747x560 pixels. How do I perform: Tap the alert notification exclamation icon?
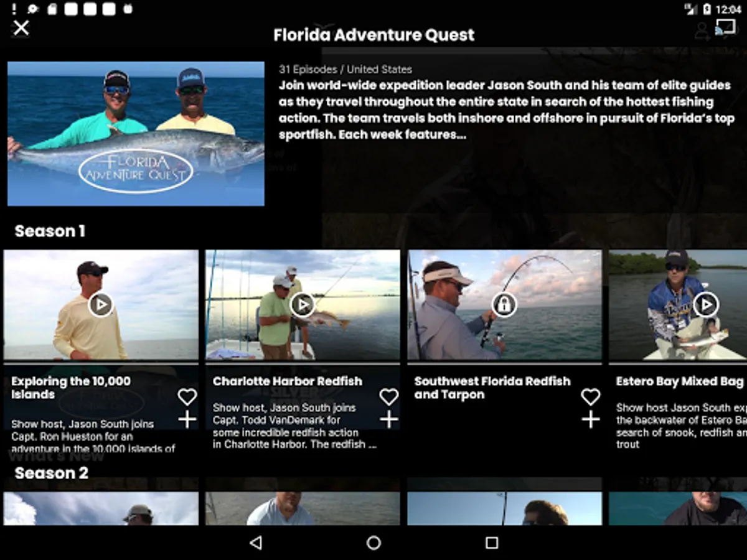coord(14,9)
